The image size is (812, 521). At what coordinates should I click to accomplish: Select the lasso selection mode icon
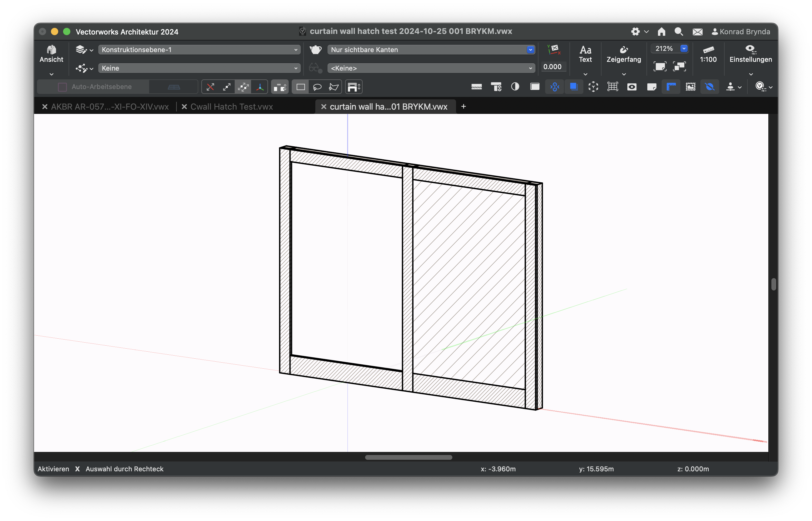[317, 87]
